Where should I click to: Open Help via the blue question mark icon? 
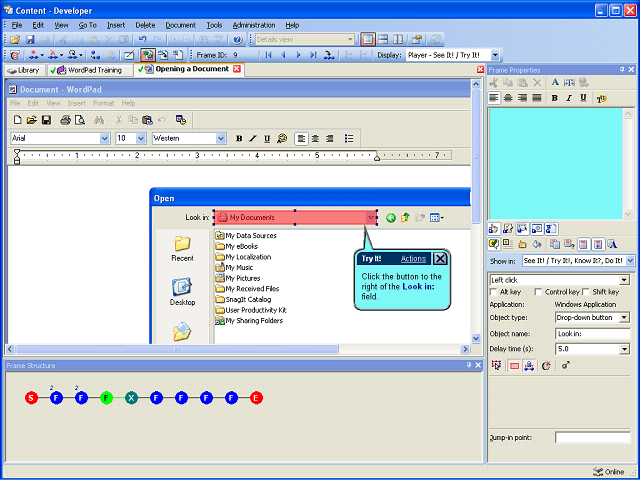click(x=238, y=40)
